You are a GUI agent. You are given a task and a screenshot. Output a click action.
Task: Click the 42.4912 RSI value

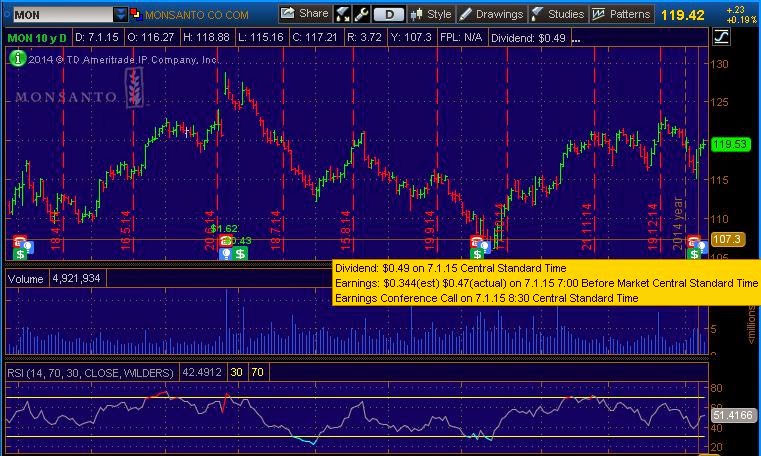(201, 372)
